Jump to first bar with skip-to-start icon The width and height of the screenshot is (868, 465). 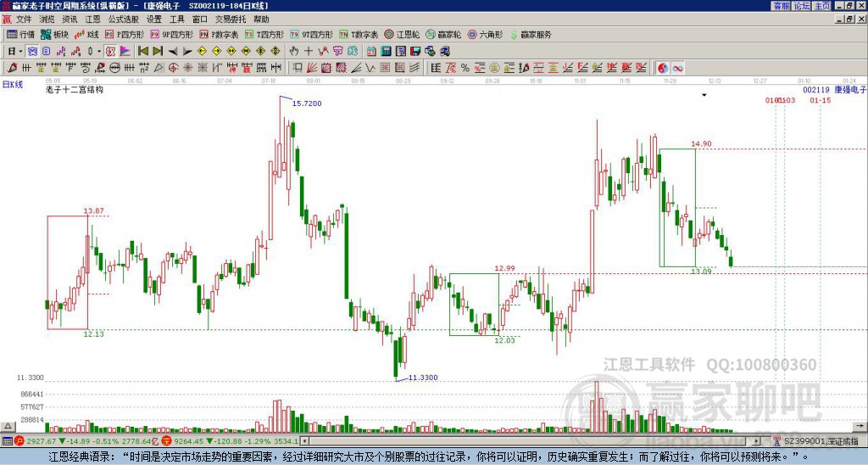point(142,52)
